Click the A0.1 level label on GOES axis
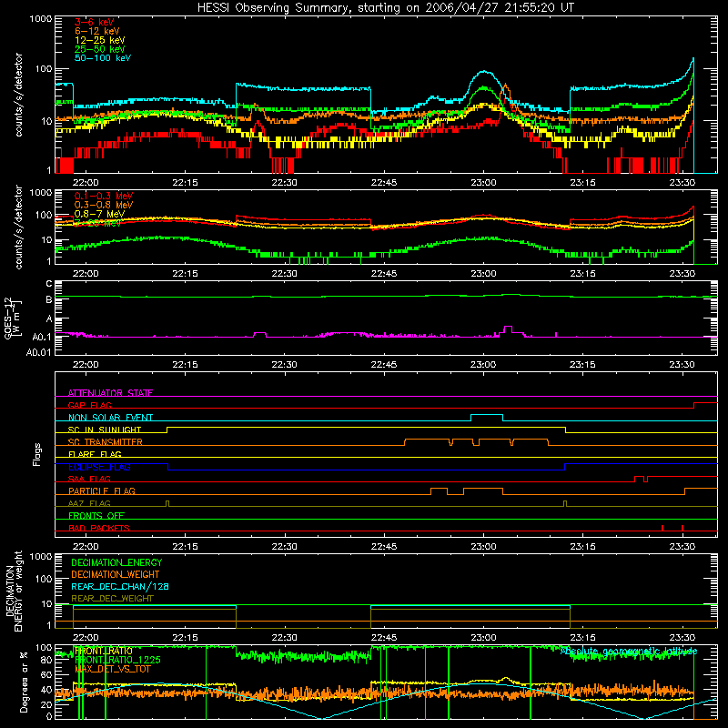The height and width of the screenshot is (728, 728). 42,337
